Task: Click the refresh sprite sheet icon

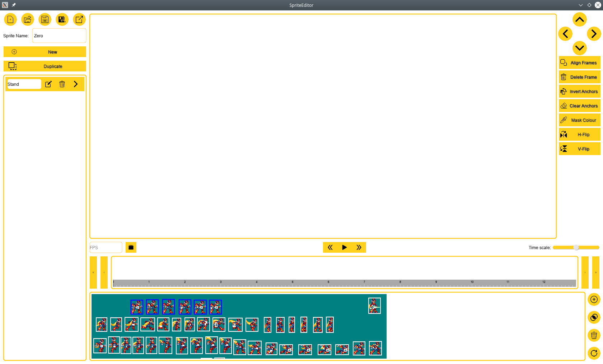Action: [x=594, y=353]
